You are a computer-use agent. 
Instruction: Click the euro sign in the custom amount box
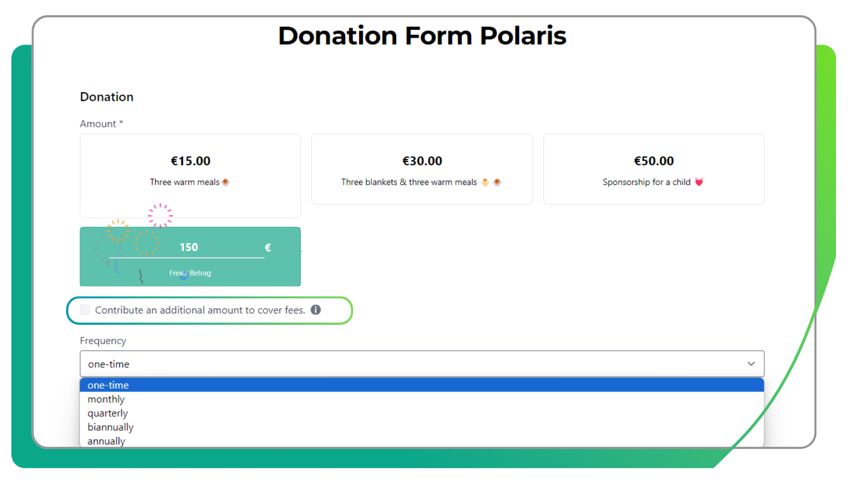[267, 247]
